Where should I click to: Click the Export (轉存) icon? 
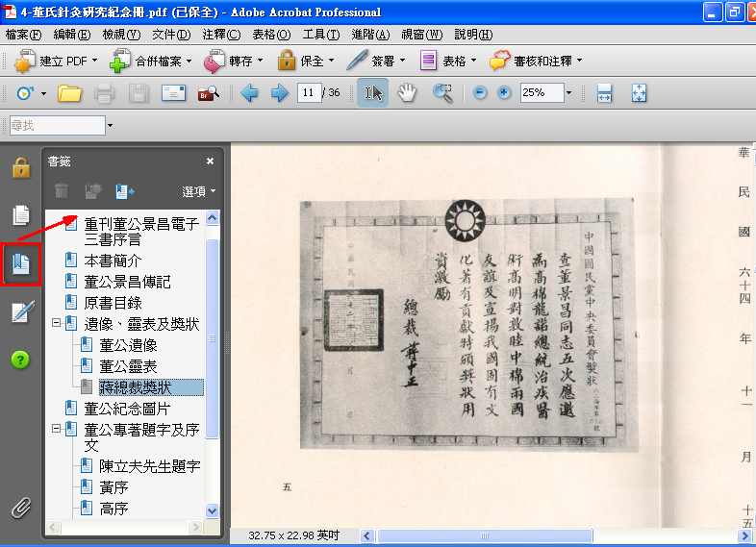tap(214, 62)
